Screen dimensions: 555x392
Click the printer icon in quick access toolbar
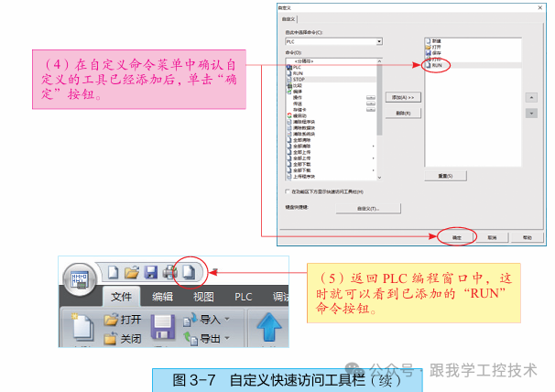pyautogui.click(x=169, y=273)
